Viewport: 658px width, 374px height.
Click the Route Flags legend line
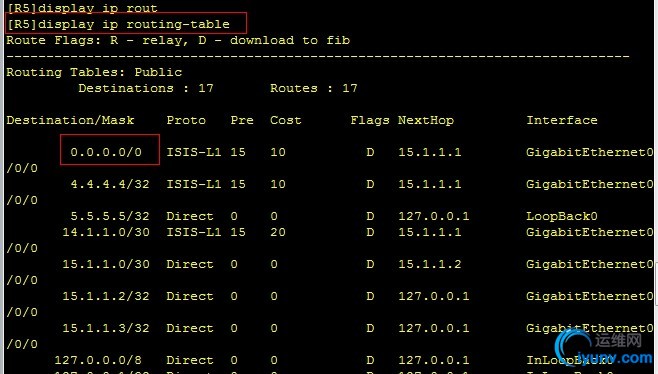(x=178, y=40)
